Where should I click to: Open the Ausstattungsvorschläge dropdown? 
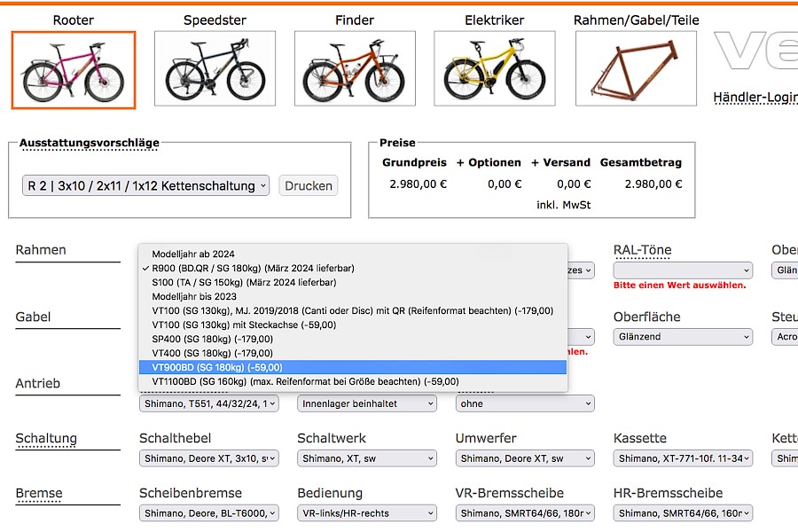tap(145, 186)
